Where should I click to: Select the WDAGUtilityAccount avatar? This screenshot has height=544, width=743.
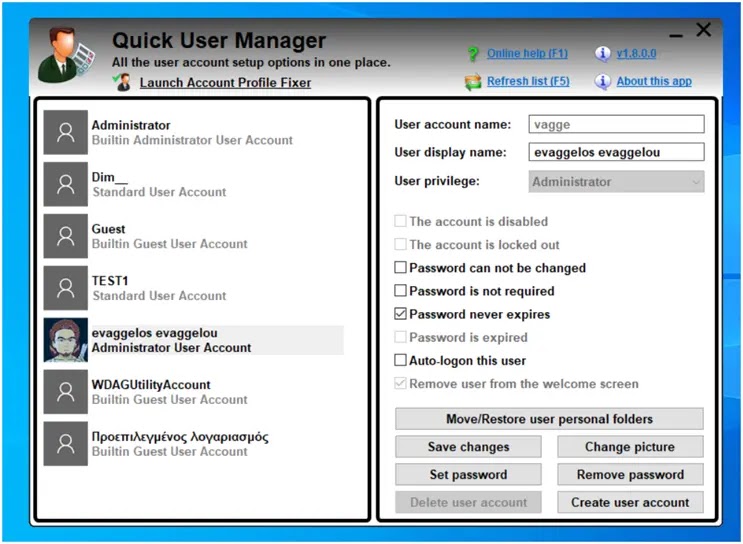(65, 391)
